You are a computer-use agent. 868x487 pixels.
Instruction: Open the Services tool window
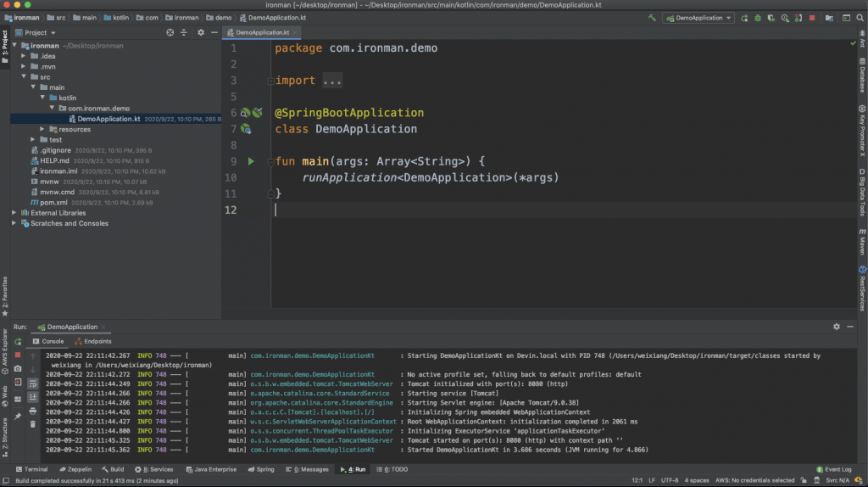point(154,469)
